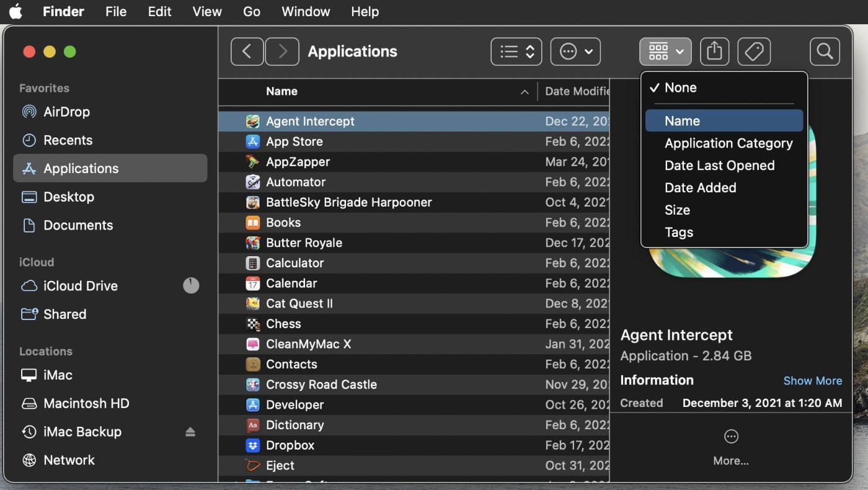Viewport: 868px width, 490px height.
Task: Open the File menu in menu bar
Action: 116,12
